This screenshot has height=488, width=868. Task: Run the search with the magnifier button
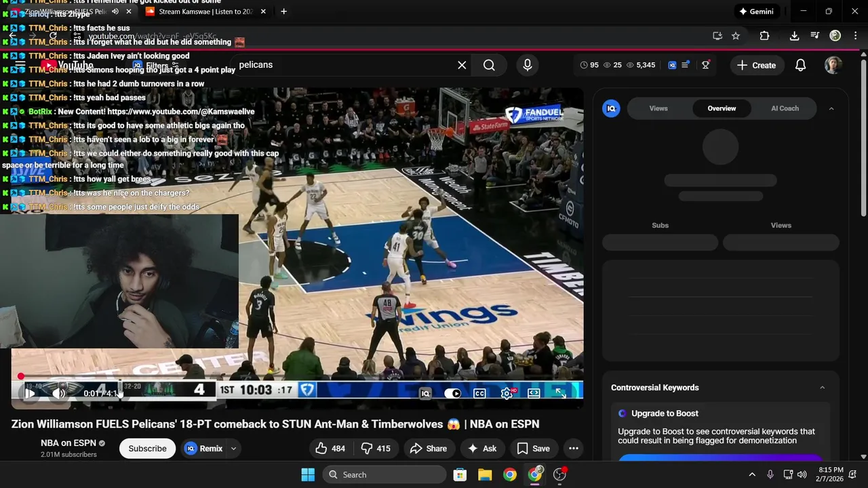click(489, 65)
